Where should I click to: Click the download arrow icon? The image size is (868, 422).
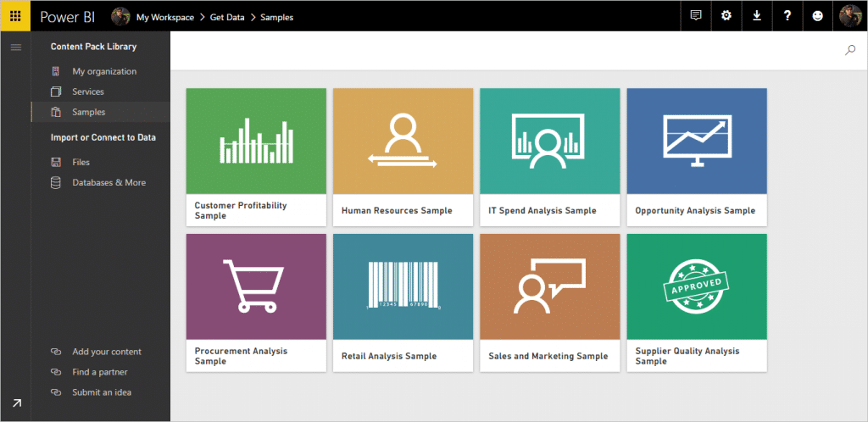[x=757, y=15]
